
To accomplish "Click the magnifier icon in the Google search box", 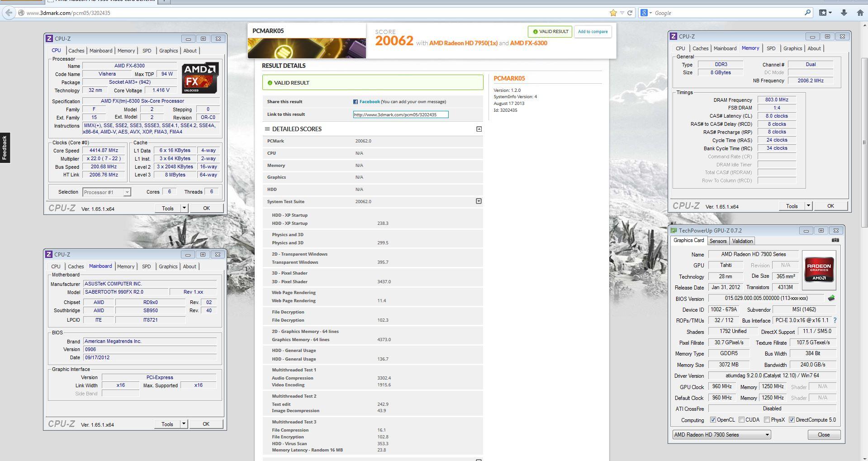I will [x=807, y=13].
